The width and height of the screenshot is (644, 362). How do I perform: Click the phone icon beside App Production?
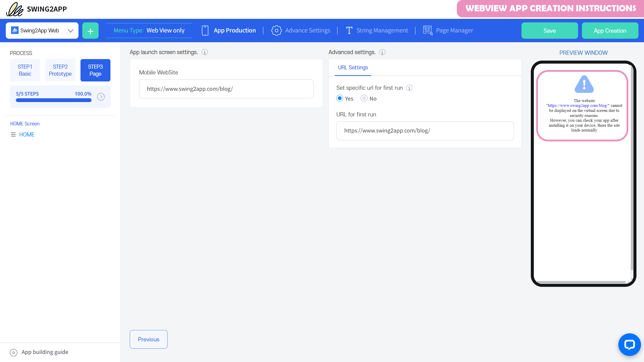click(205, 30)
